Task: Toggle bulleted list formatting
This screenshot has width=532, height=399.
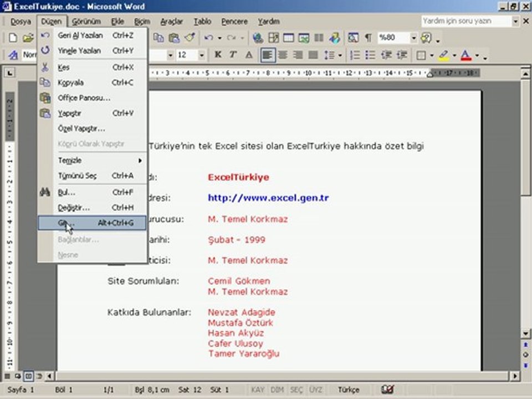Action: tap(371, 55)
